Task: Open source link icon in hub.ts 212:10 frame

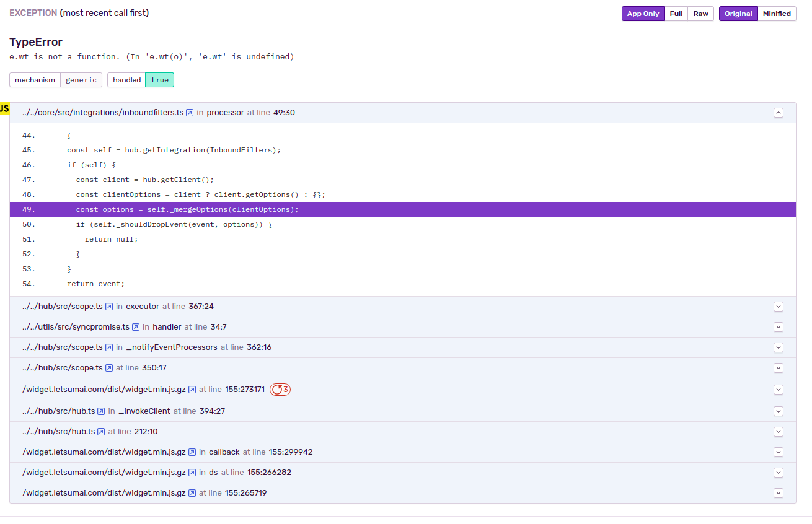Action: (x=102, y=432)
